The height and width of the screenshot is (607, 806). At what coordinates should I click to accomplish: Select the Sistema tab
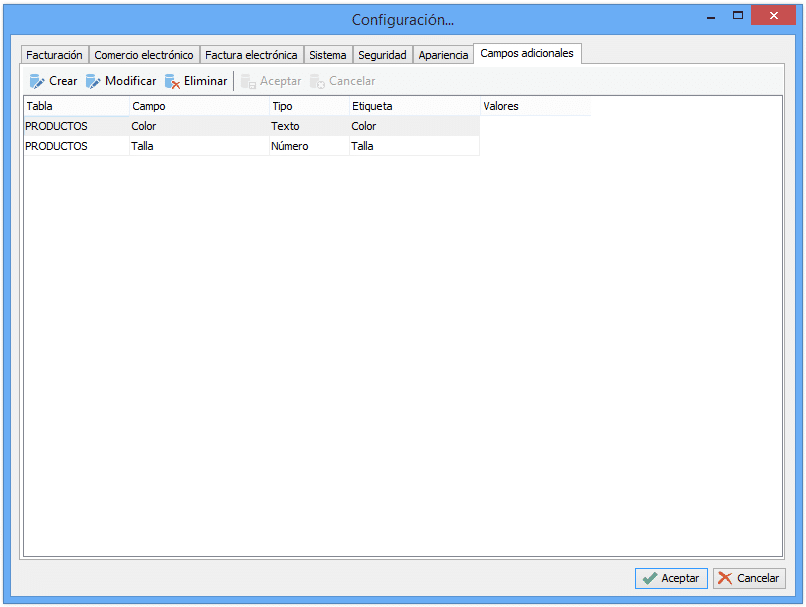point(328,55)
